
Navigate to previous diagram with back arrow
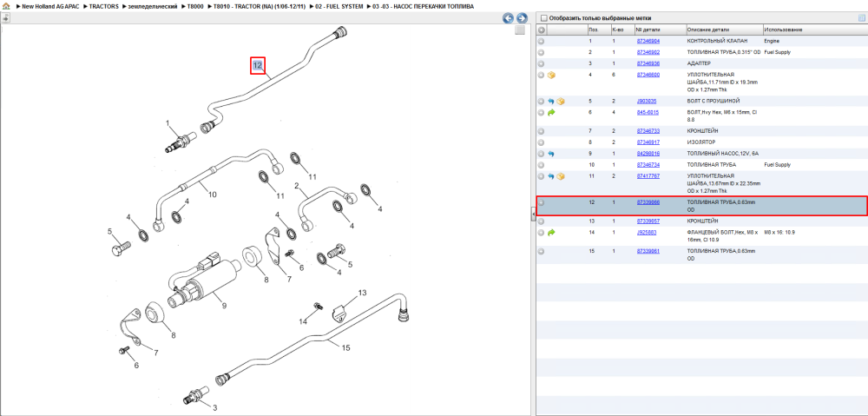tap(508, 18)
